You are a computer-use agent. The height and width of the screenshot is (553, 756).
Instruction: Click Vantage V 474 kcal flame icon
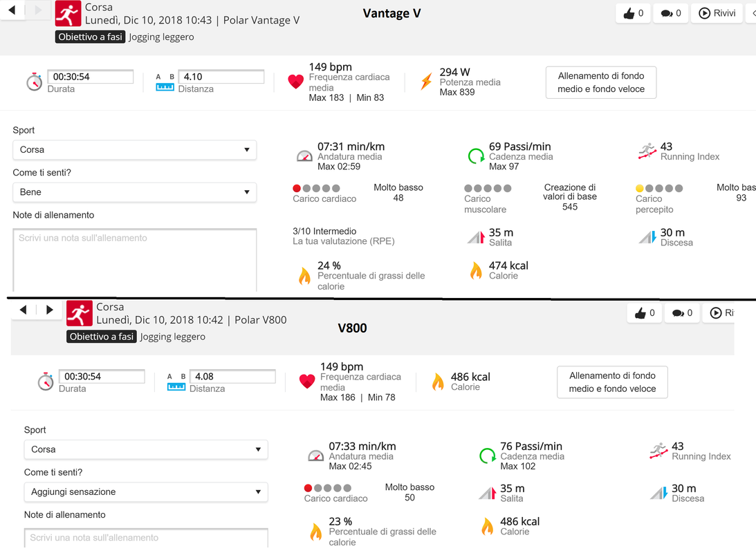[477, 271]
